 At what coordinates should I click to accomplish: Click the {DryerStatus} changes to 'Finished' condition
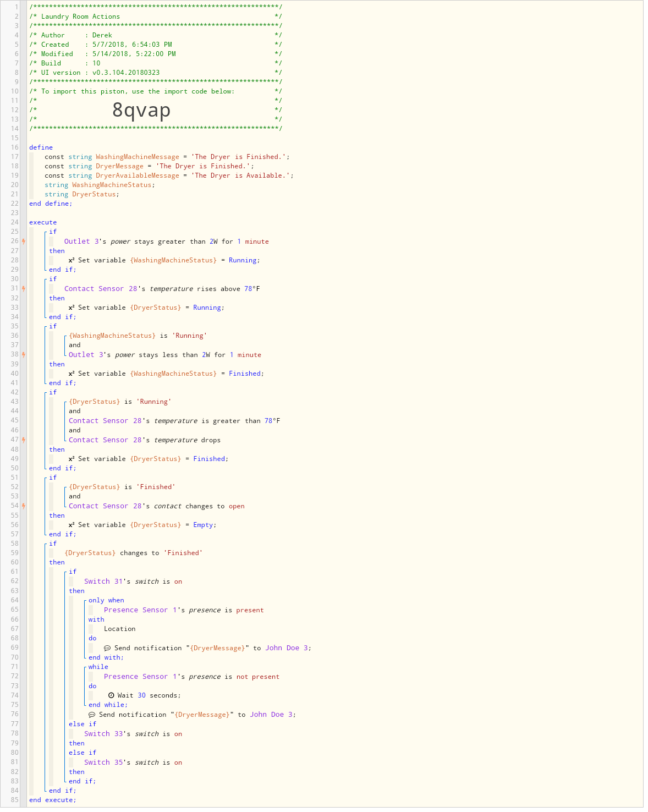click(133, 553)
